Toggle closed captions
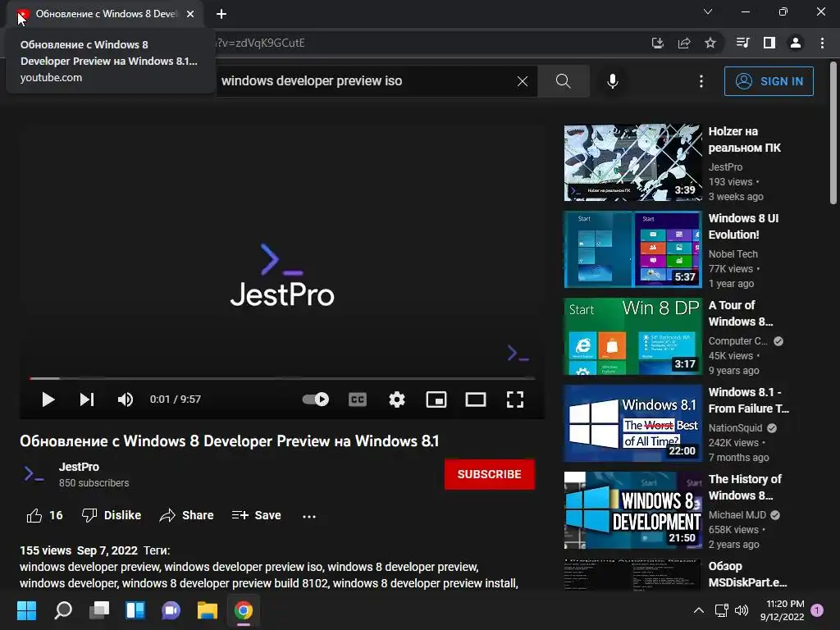Viewport: 840px width, 630px height. coord(358,399)
